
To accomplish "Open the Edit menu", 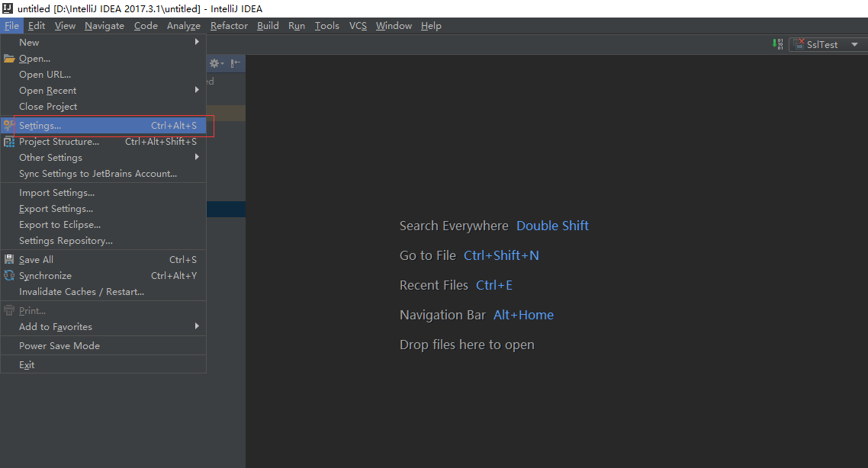I will tap(37, 26).
